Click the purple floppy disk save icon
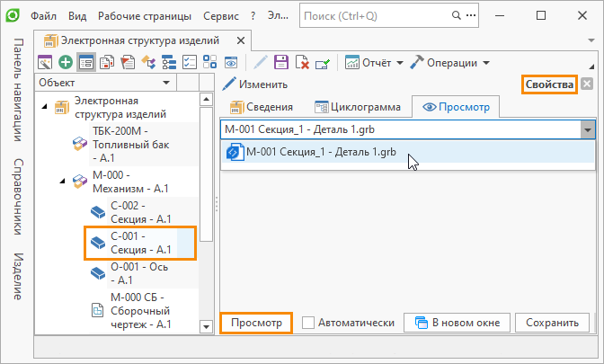The image size is (604, 364). [281, 62]
